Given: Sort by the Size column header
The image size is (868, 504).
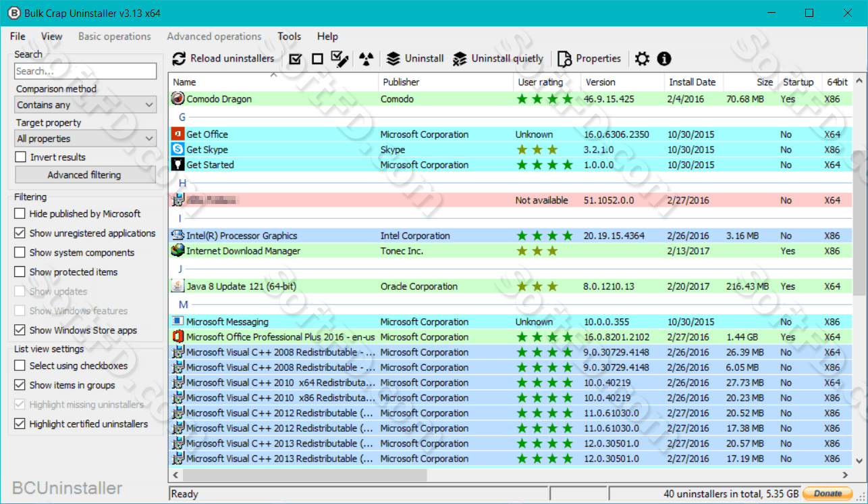Looking at the screenshot, I should coord(751,82).
